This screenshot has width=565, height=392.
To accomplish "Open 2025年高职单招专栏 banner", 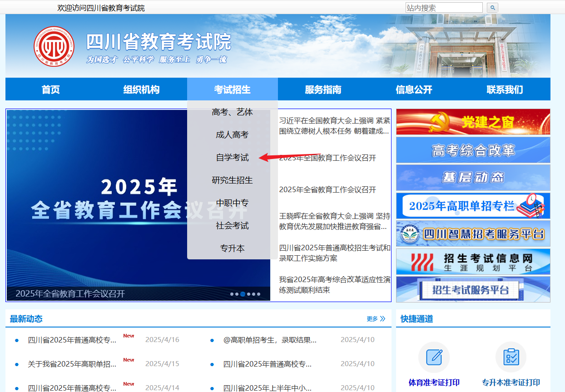I will (473, 206).
